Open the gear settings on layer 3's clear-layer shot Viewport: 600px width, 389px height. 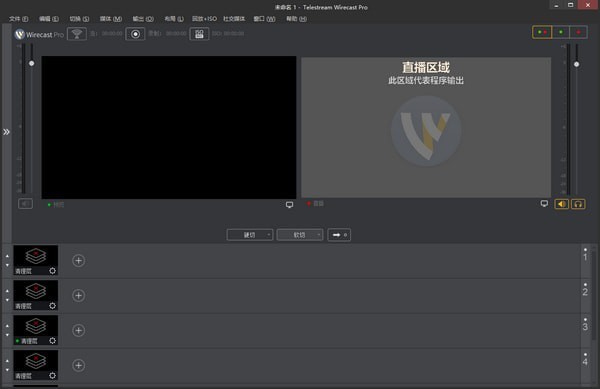52,340
